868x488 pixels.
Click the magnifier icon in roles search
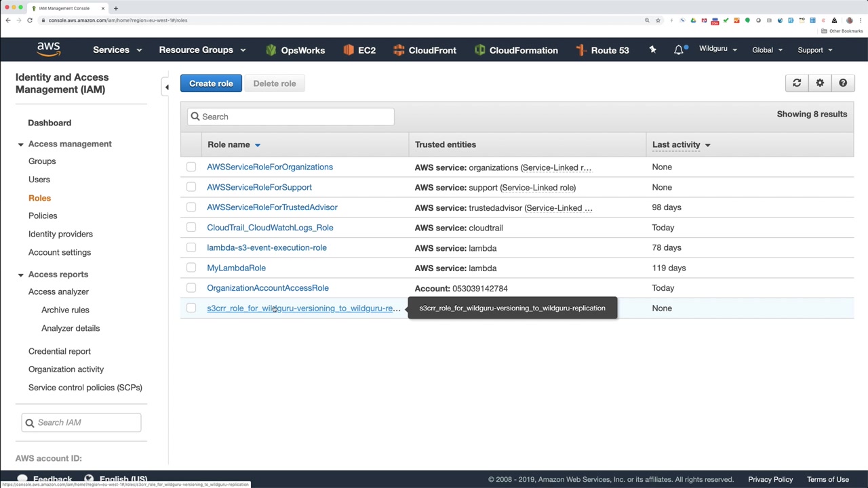[195, 117]
